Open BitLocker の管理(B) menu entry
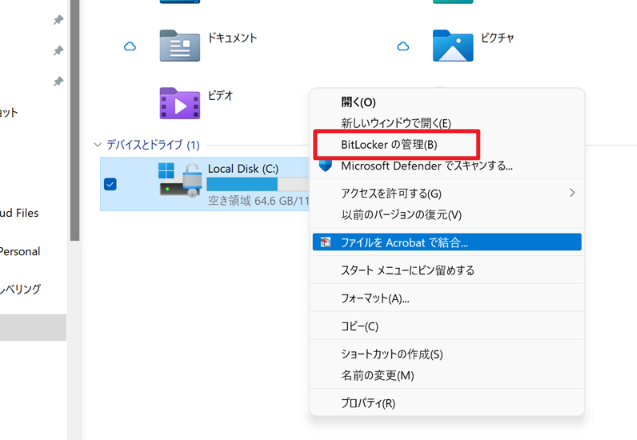This screenshot has height=440, width=637. coord(447,145)
